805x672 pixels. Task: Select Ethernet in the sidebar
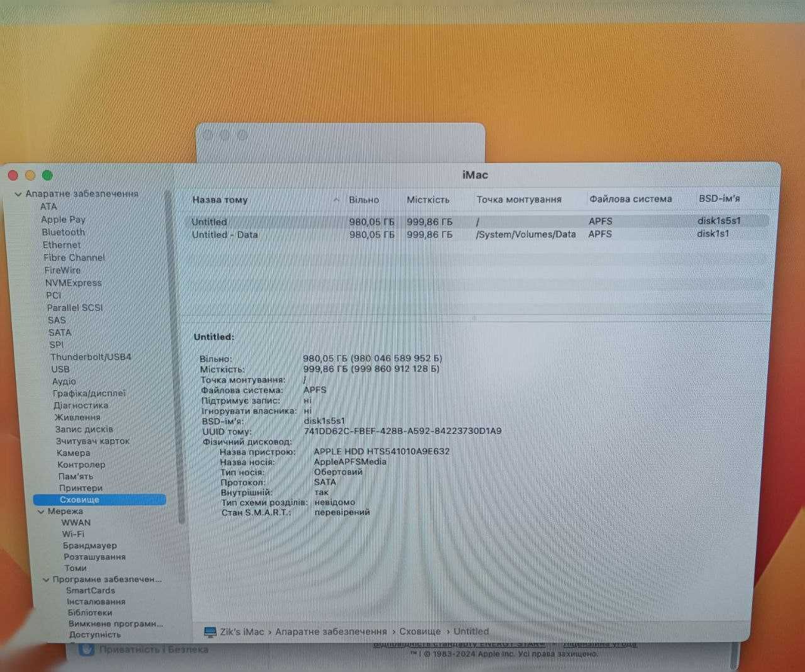(x=62, y=245)
